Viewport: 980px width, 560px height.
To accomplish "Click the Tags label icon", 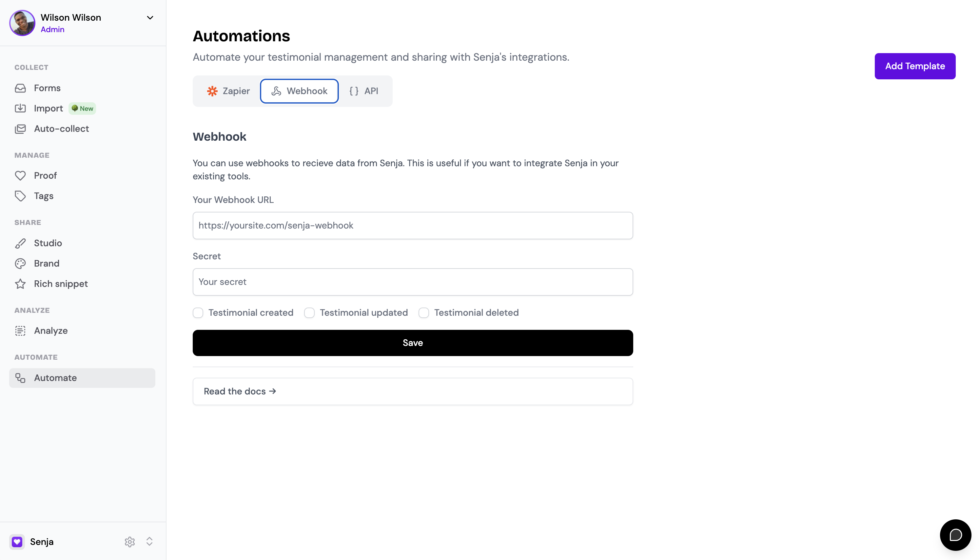I will (x=20, y=196).
